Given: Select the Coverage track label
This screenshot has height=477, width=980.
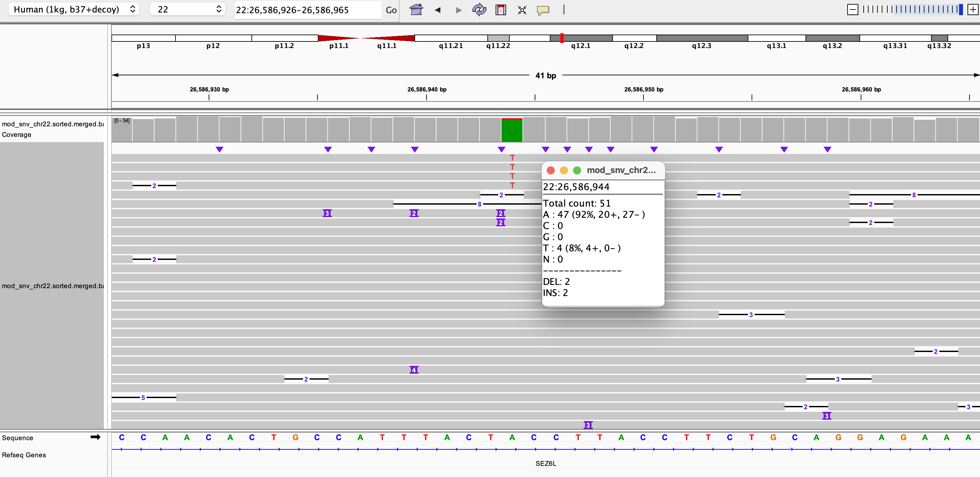Looking at the screenshot, I should click(x=16, y=134).
